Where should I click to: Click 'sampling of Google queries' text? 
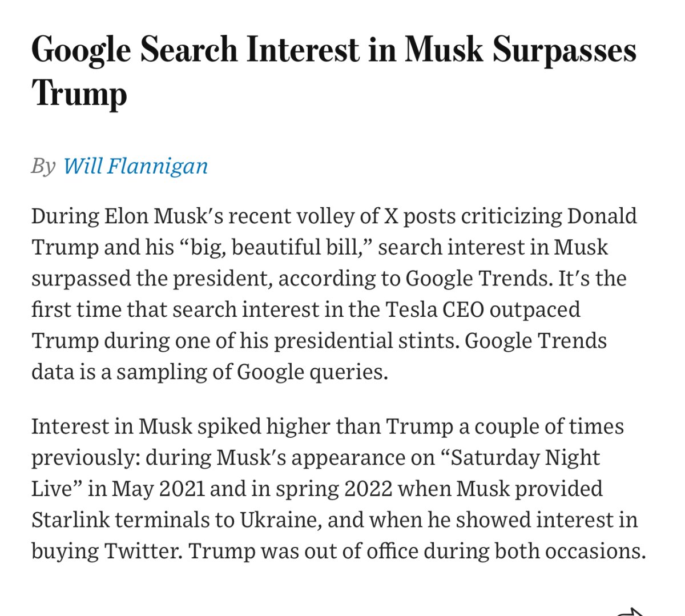click(x=252, y=372)
